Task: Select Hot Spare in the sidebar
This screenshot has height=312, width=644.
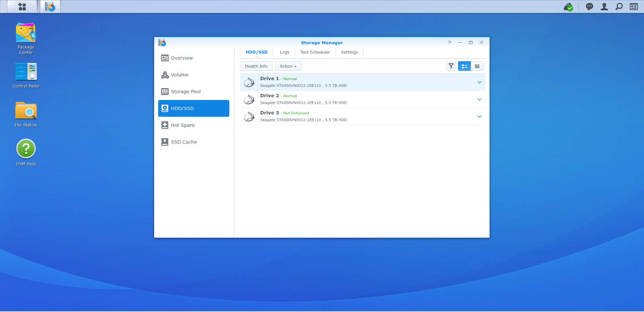Action: 194,125
